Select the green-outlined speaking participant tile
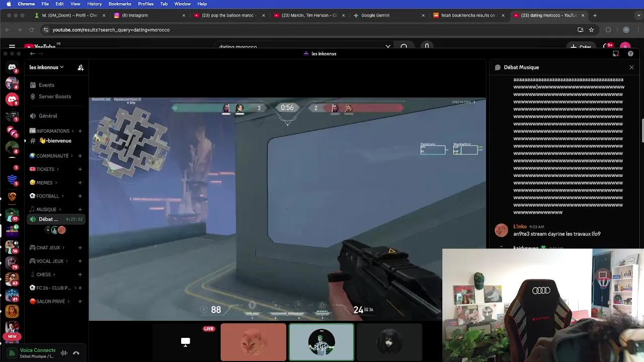Screen dimensions: 644x362 (x=321, y=342)
